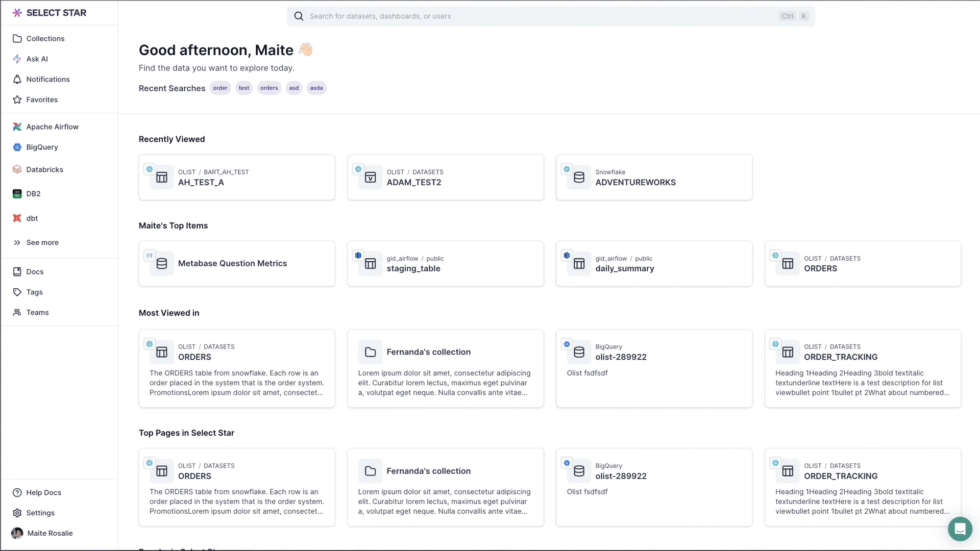
Task: Click 'Olist fsdfsdf' text in Top Pages
Action: (587, 492)
